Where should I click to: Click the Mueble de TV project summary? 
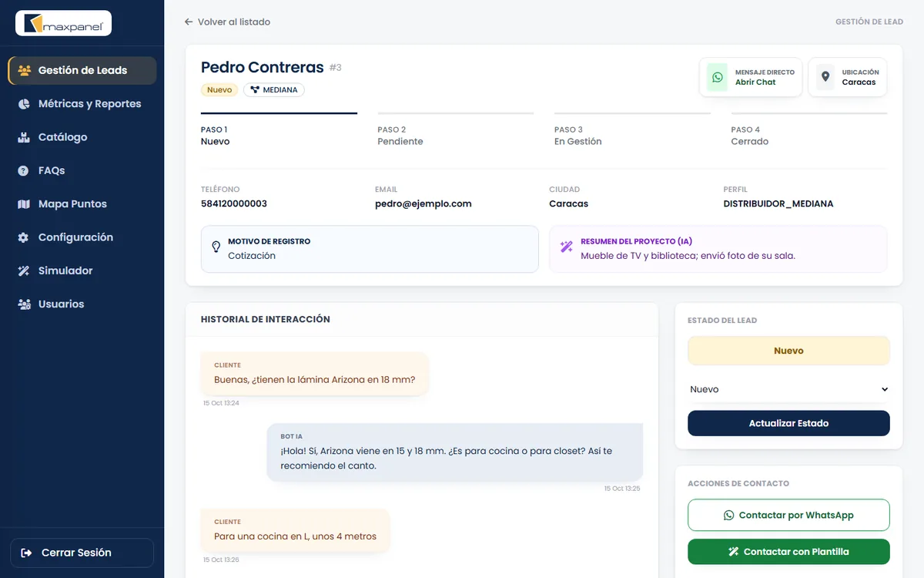coord(688,256)
